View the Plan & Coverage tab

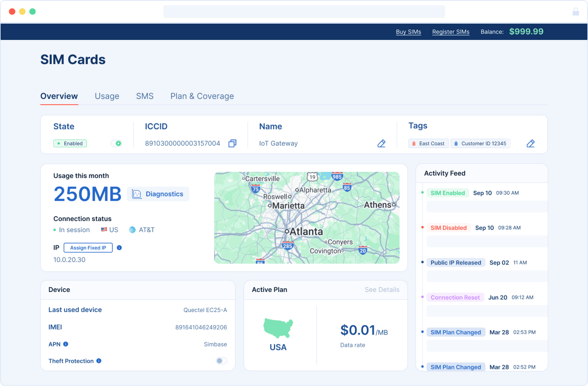[202, 96]
